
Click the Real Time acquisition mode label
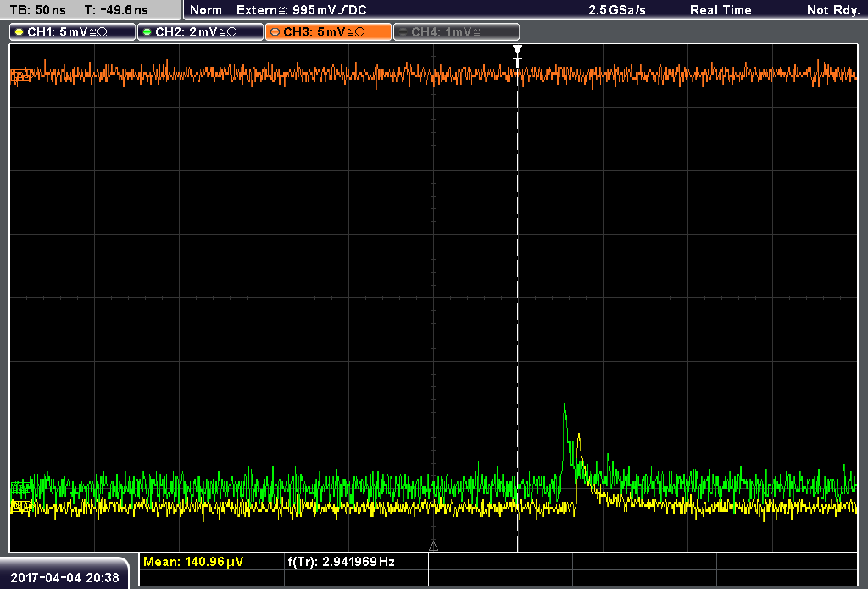click(x=721, y=10)
